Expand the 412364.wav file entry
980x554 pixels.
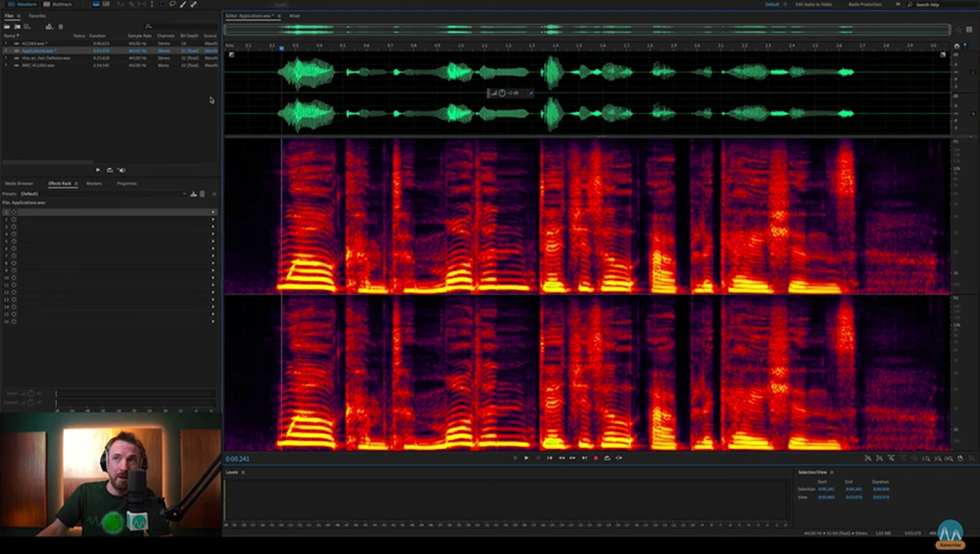point(7,43)
